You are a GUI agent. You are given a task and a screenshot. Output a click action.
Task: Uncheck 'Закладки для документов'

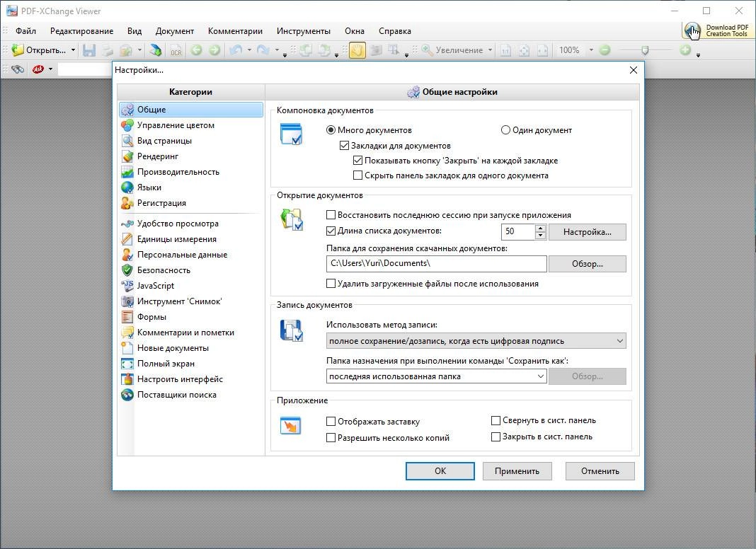(344, 146)
